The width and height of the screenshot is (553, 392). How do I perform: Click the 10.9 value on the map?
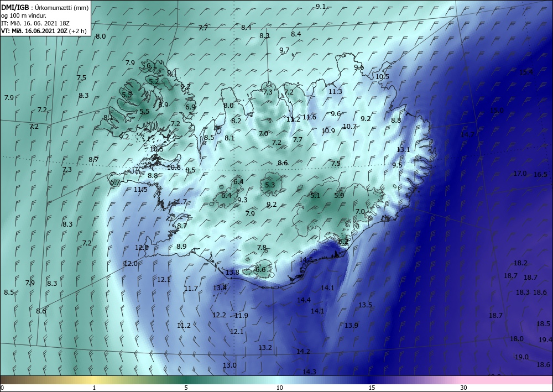328,131
